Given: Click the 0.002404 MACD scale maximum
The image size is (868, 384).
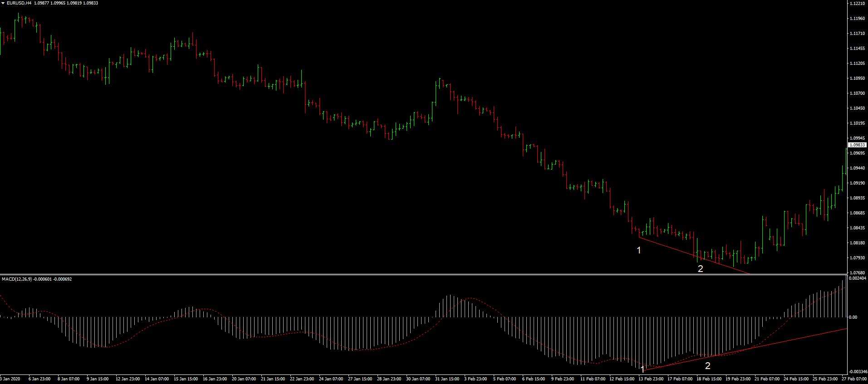Looking at the screenshot, I should (x=858, y=278).
